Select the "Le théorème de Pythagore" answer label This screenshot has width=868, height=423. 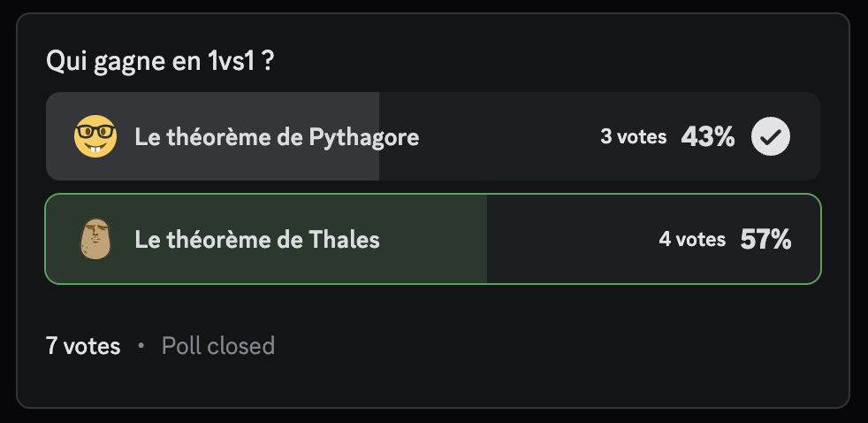(x=277, y=137)
